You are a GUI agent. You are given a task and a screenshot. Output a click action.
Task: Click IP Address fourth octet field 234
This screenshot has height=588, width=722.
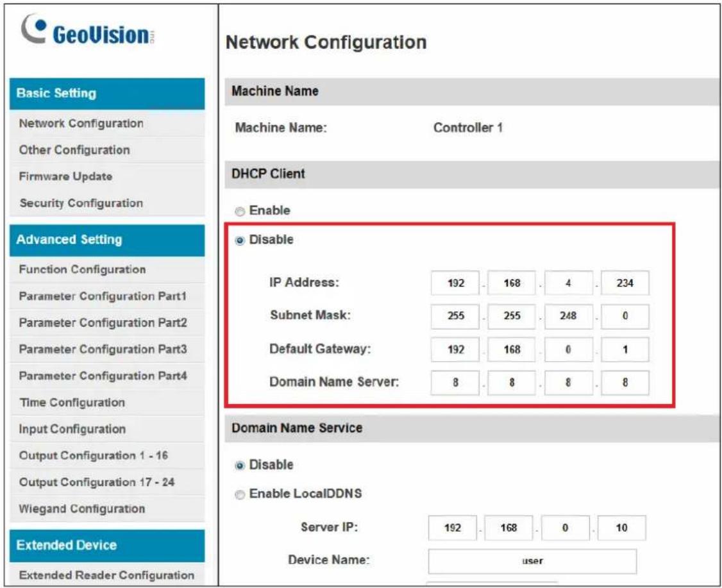tap(625, 283)
